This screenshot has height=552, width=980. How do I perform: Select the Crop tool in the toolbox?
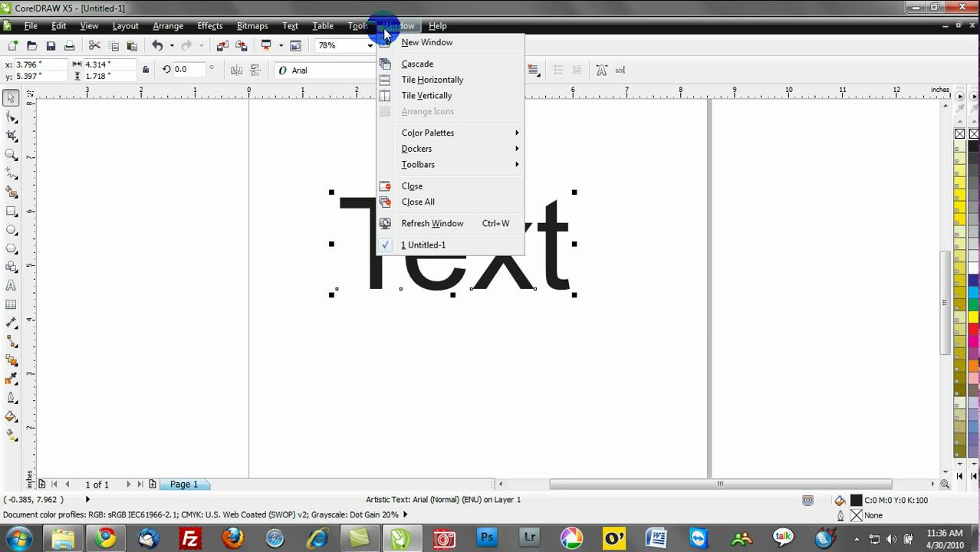11,136
